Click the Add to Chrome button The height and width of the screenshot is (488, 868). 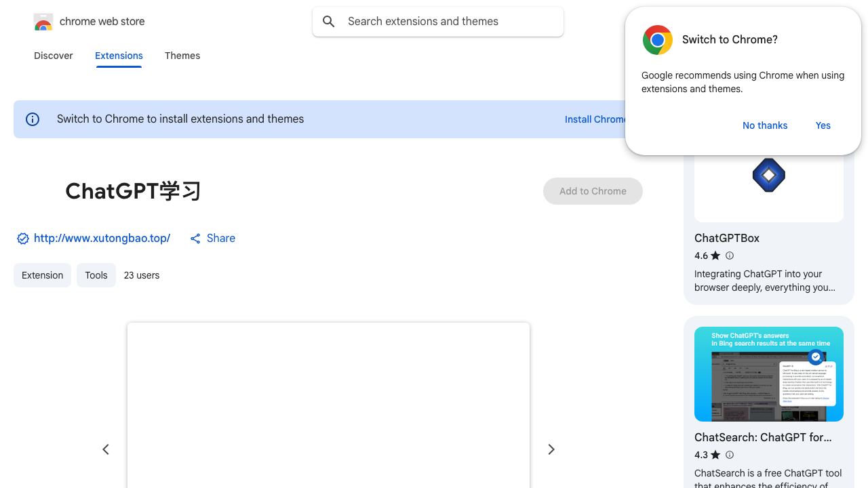(x=593, y=191)
